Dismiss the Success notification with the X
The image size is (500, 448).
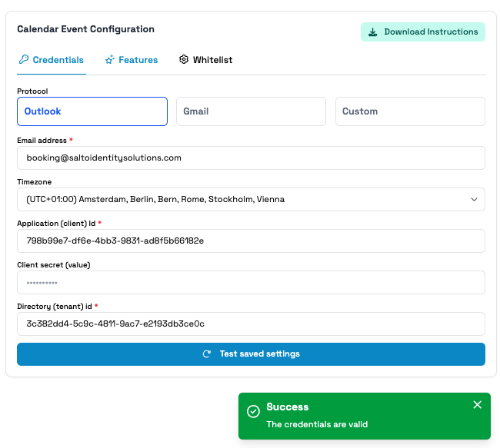pos(477,405)
